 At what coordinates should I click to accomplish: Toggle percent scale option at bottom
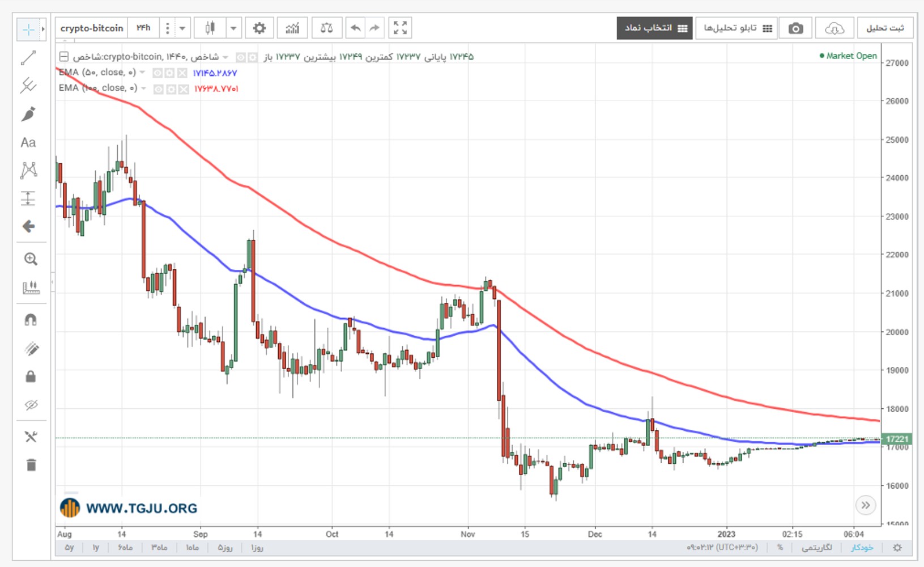pyautogui.click(x=780, y=548)
